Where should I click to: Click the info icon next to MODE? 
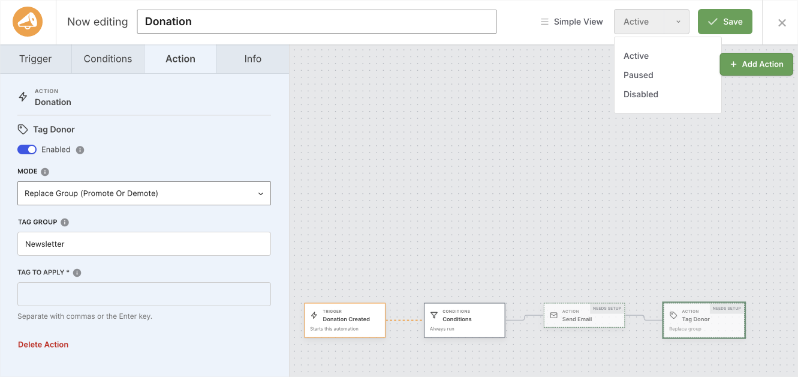click(x=45, y=172)
